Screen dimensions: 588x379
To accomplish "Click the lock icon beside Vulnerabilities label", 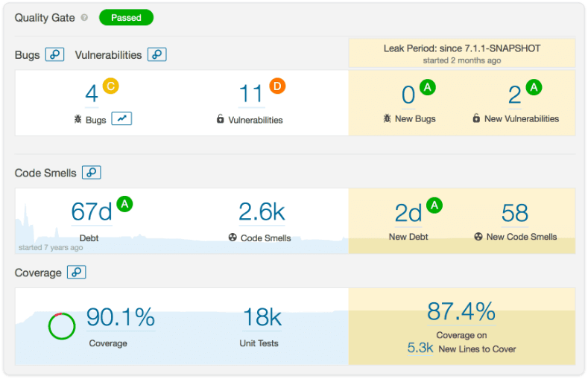I will (220, 118).
